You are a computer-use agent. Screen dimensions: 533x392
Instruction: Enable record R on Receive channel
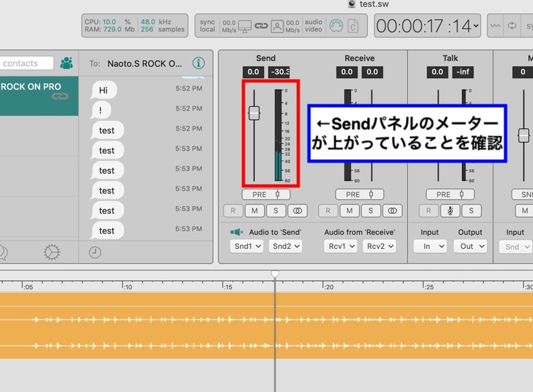pyautogui.click(x=328, y=211)
